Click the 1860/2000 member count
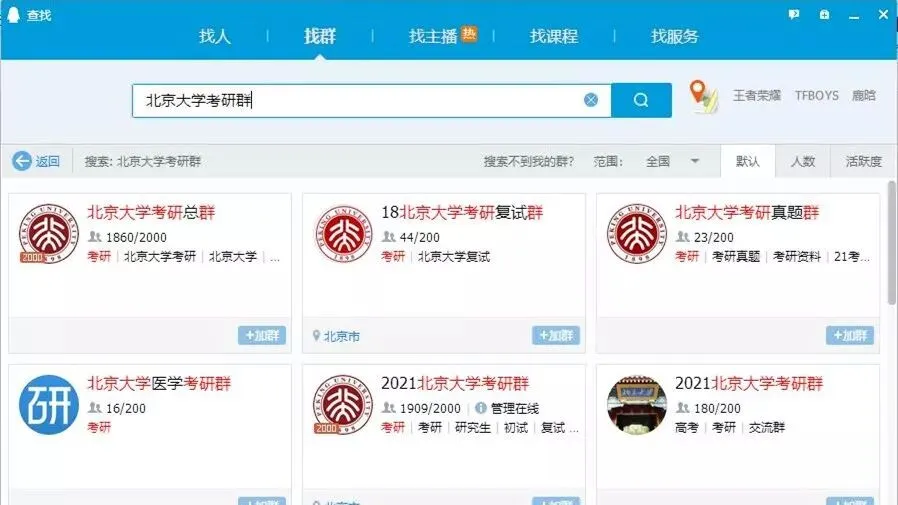The image size is (898, 505). click(x=136, y=237)
